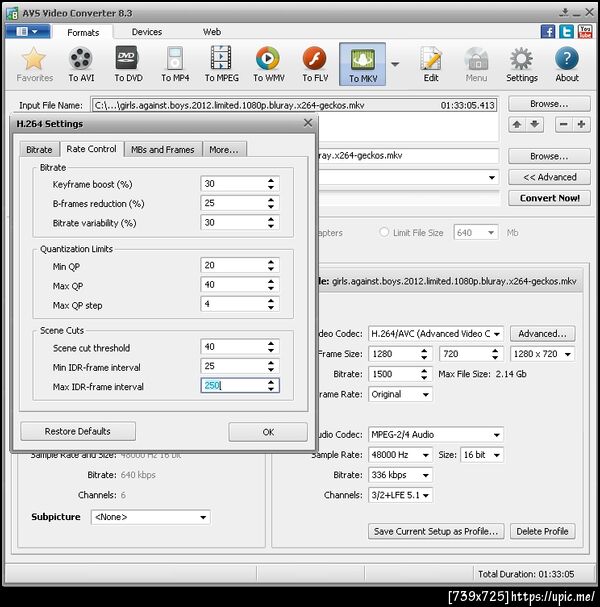Click the YouTube icon
Screen dimensions: 600x607
coord(585,31)
